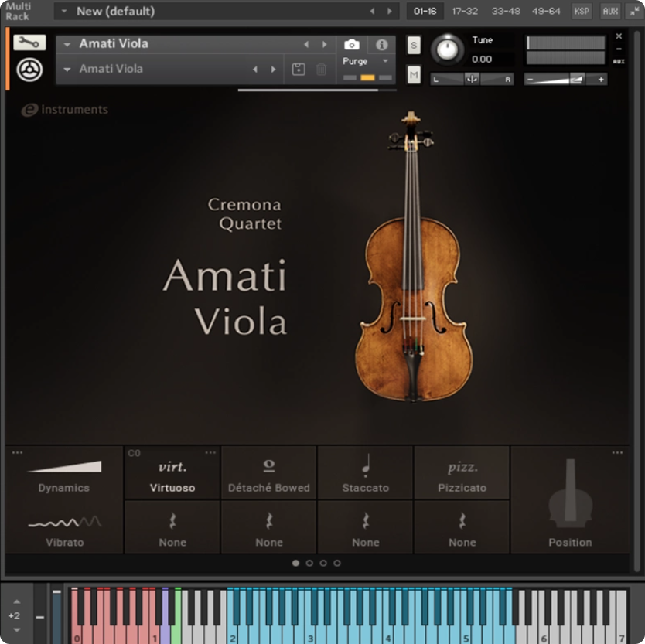Open the top Amati Viola instrument dropdown
The image size is (645, 644).
[x=67, y=44]
